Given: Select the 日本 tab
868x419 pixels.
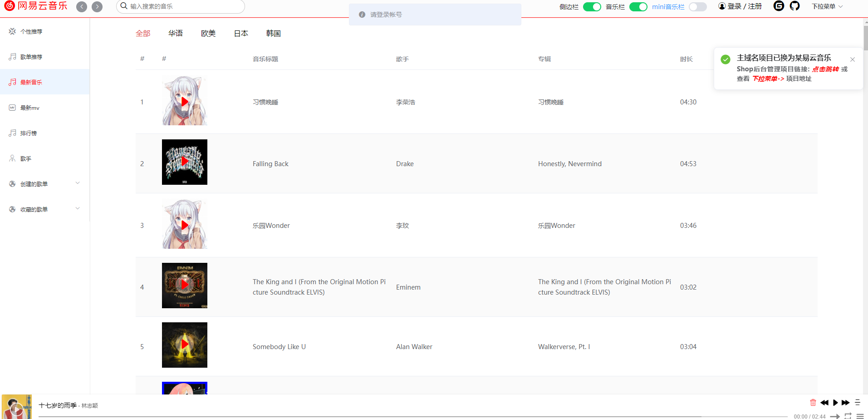Looking at the screenshot, I should 241,33.
